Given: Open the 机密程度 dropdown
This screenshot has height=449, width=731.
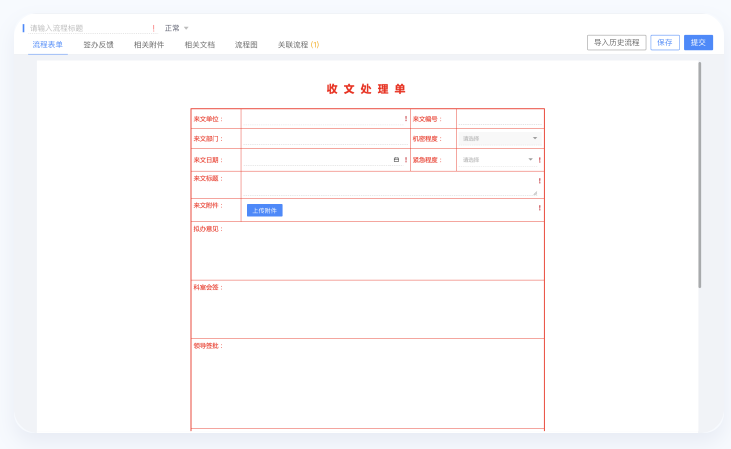Looking at the screenshot, I should (x=499, y=138).
